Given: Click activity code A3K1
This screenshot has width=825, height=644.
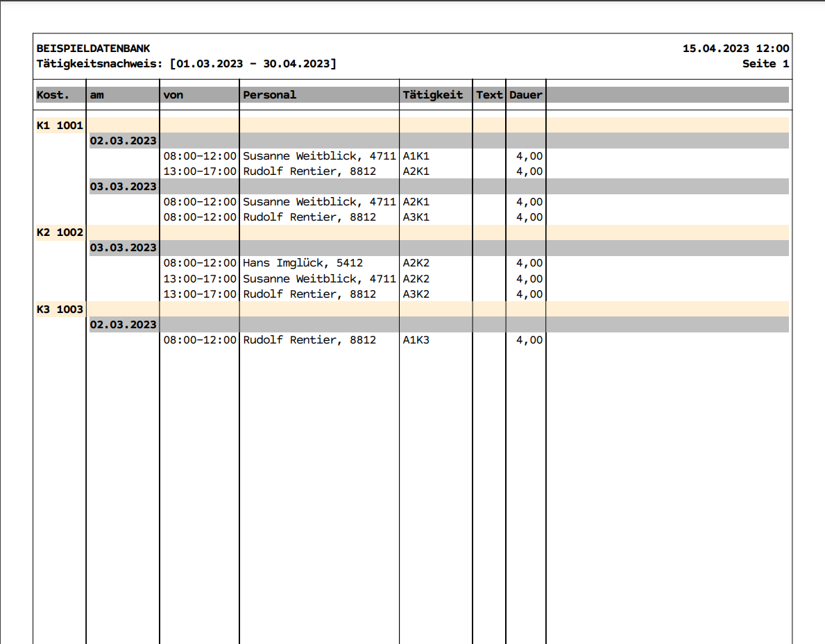Looking at the screenshot, I should click(416, 217).
